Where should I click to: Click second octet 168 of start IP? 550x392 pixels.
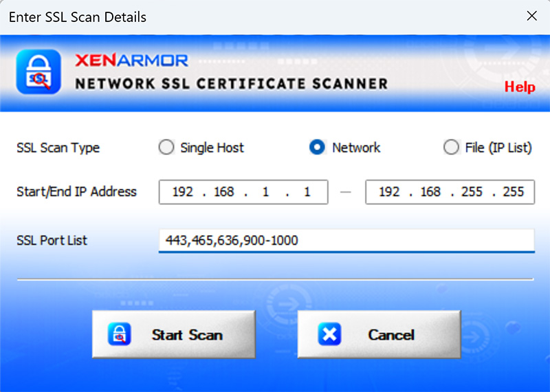click(224, 192)
